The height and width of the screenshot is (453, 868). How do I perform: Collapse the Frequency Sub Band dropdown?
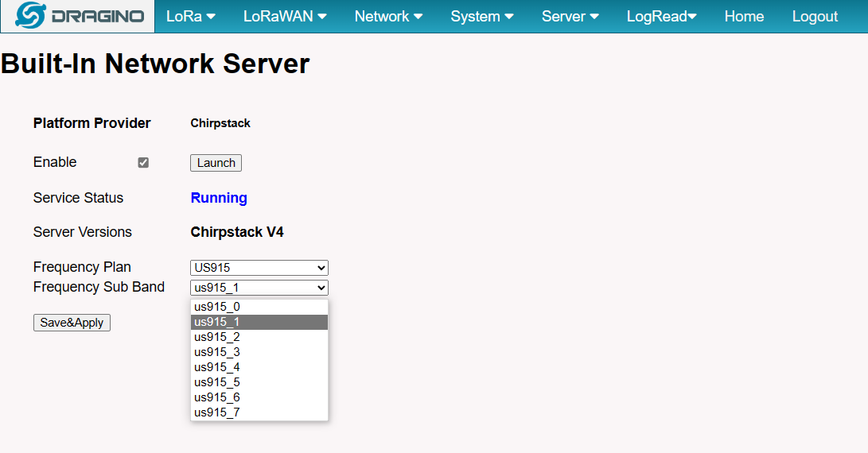pos(259,288)
